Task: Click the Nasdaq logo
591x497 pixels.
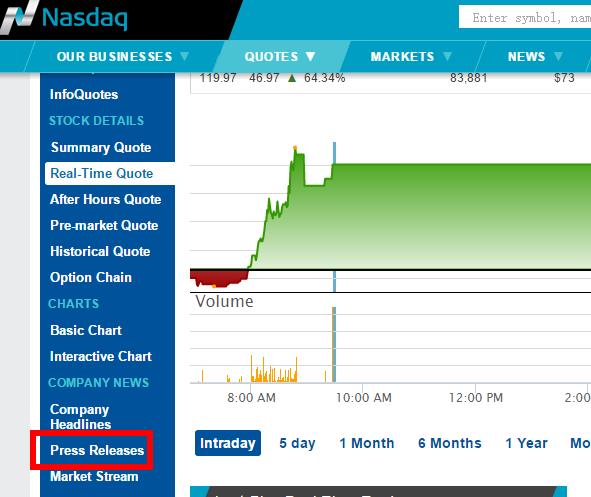Action: pos(63,17)
